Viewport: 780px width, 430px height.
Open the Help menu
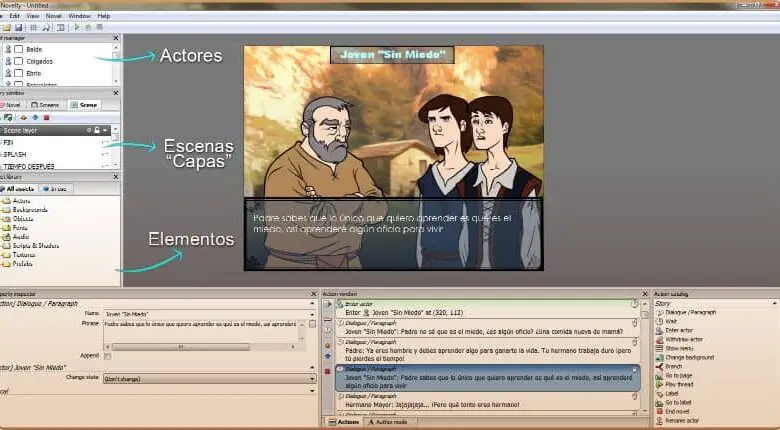[x=103, y=16]
